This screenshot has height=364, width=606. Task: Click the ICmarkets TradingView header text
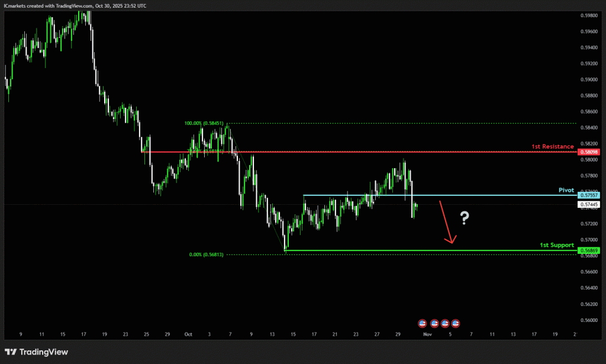pos(75,5)
